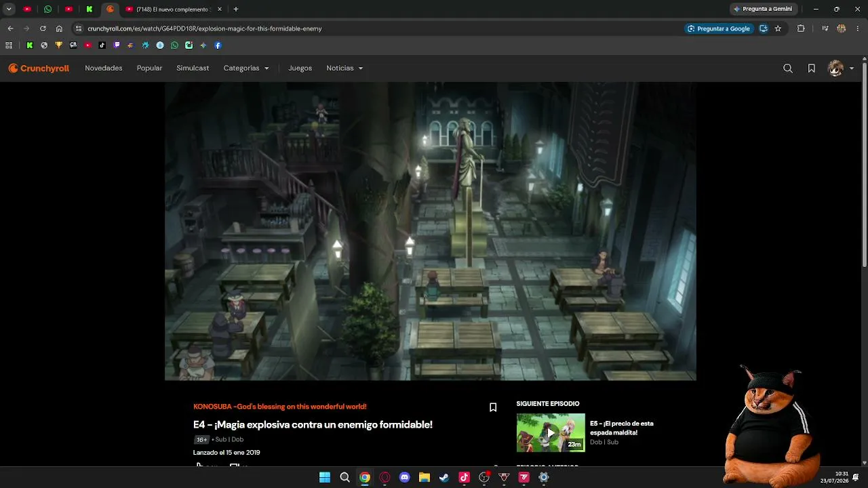
Task: Open the Kick bookmark in bookmarks bar
Action: [x=30, y=45]
